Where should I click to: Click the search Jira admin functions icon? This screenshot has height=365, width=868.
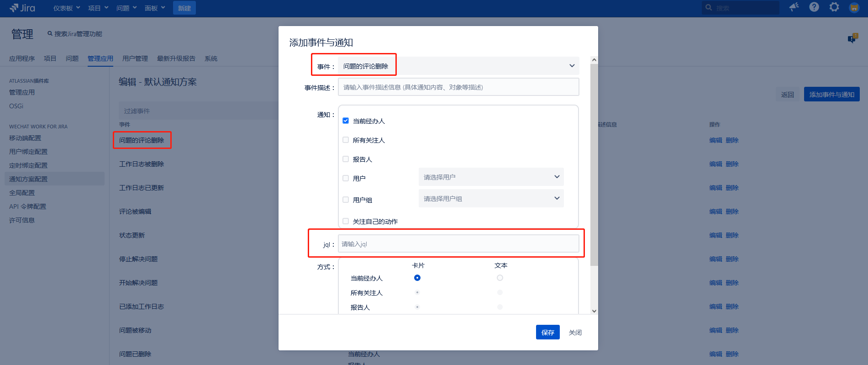[50, 34]
